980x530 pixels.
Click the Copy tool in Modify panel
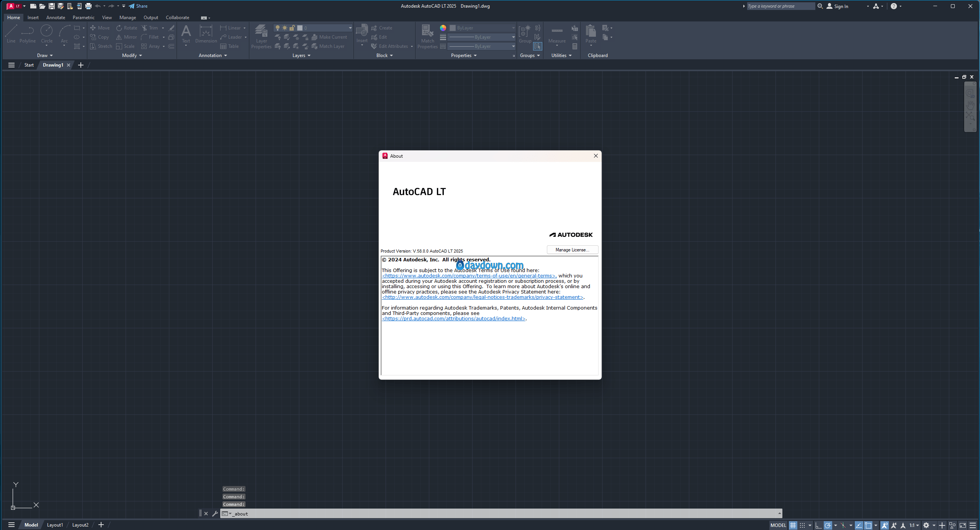click(100, 37)
